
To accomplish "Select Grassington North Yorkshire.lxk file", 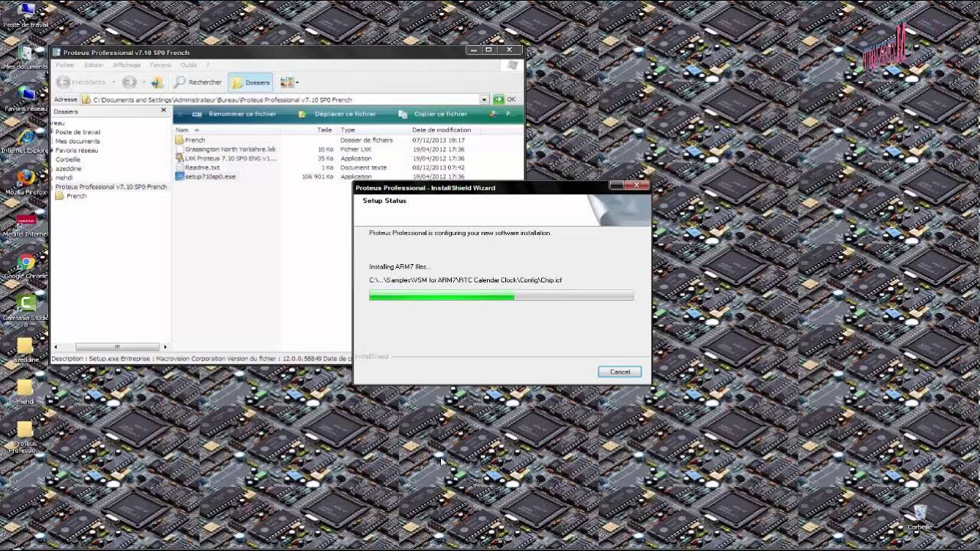I will click(226, 149).
